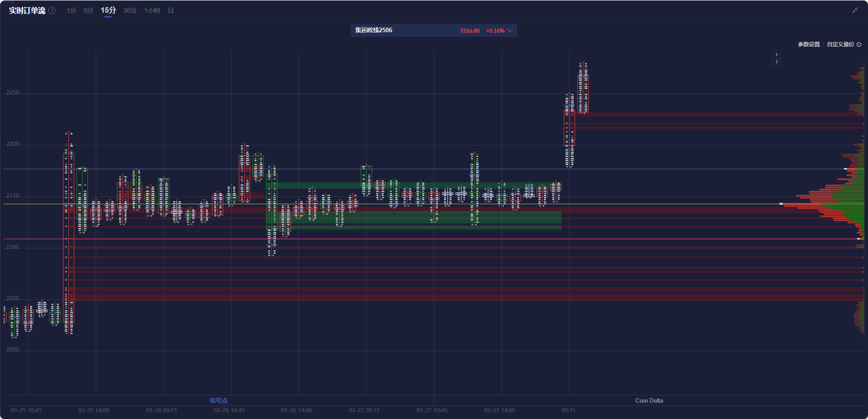Click the 2000 price axis label
Image resolution: width=868 pixels, height=419 pixels.
(13, 350)
